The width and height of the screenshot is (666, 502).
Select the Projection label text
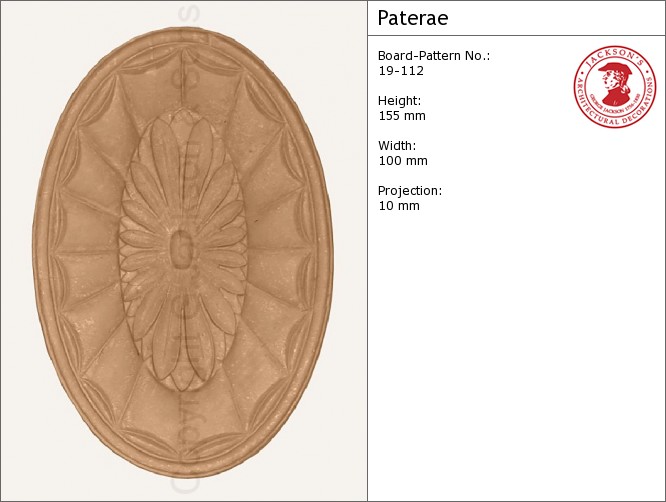click(x=410, y=191)
